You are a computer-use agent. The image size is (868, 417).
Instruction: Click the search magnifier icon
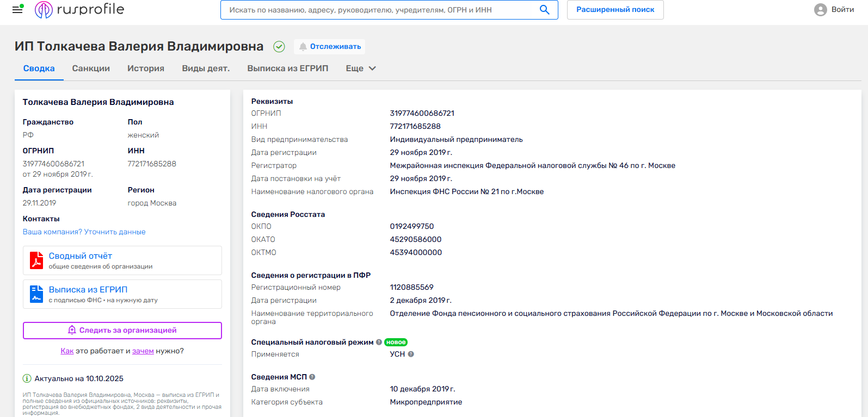pos(544,10)
